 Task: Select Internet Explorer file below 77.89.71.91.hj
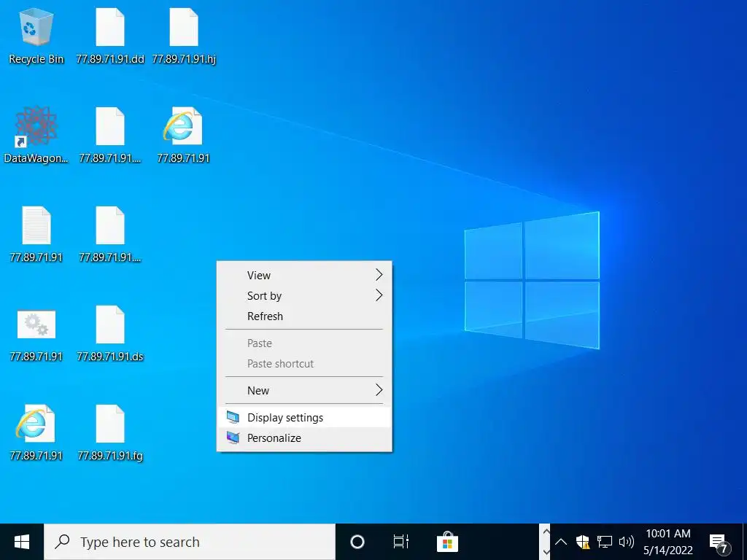pyautogui.click(x=184, y=135)
